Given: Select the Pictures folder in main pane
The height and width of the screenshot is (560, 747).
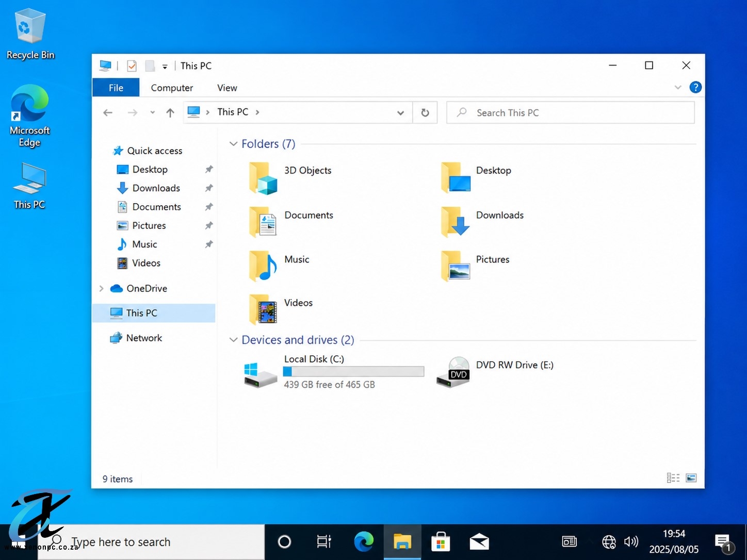Looking at the screenshot, I should pos(475,266).
